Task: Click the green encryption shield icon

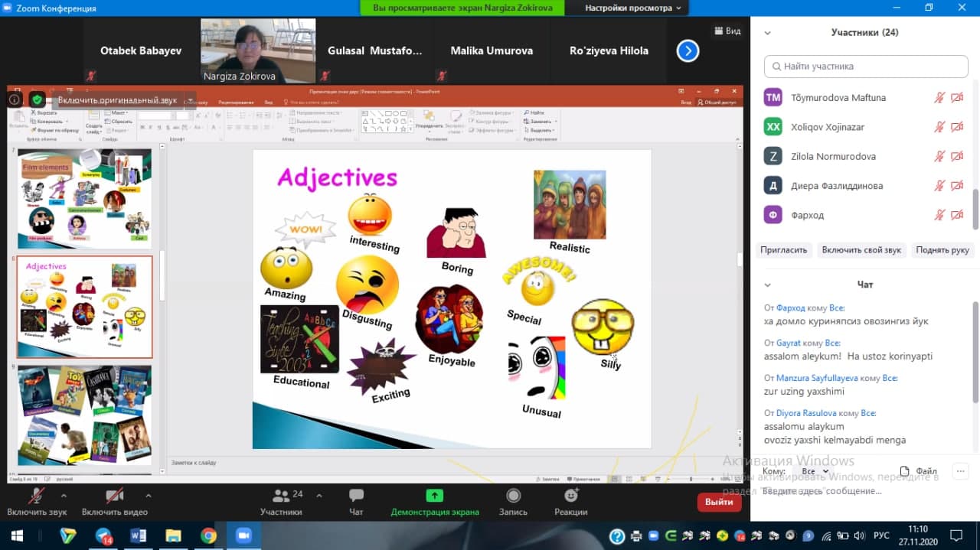Action: (37, 99)
